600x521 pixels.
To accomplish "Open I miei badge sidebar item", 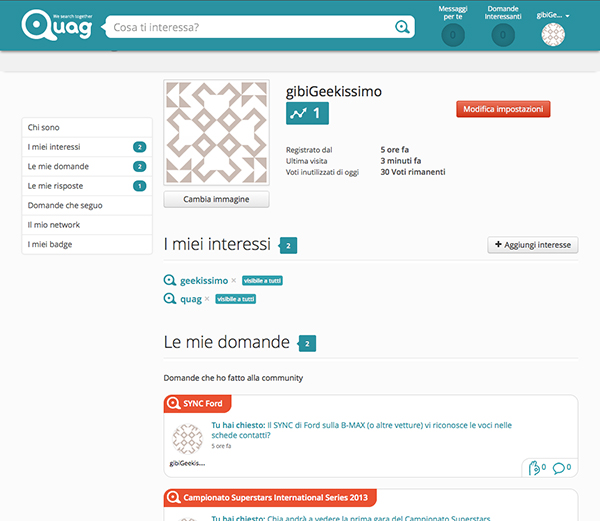I will tap(87, 244).
